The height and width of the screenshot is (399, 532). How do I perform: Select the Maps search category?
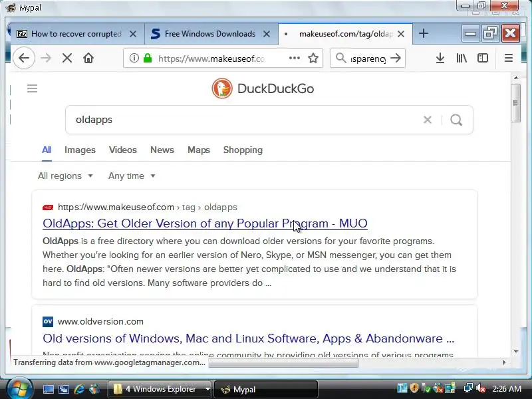coord(199,150)
